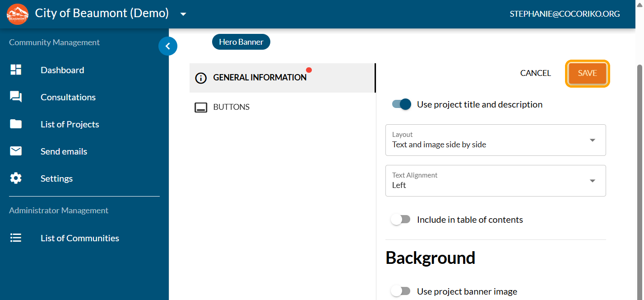Expand the Text Alignment dropdown
The width and height of the screenshot is (644, 300).
tap(495, 181)
